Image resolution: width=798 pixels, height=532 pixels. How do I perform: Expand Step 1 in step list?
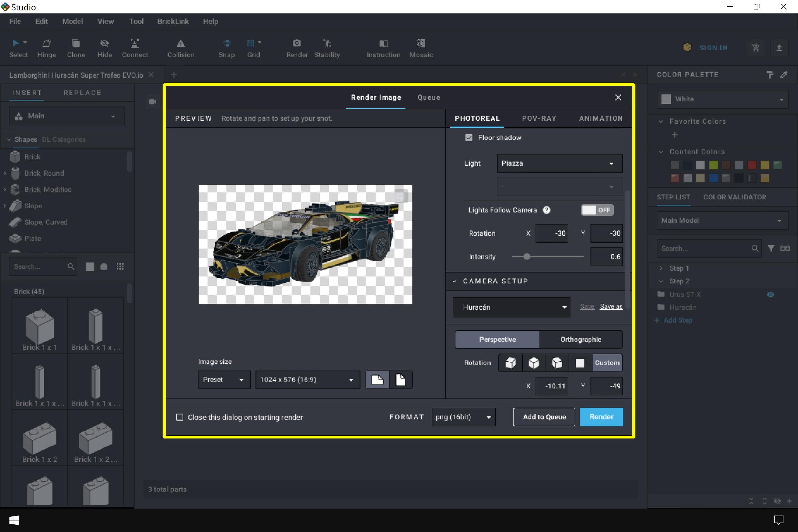[x=661, y=268]
